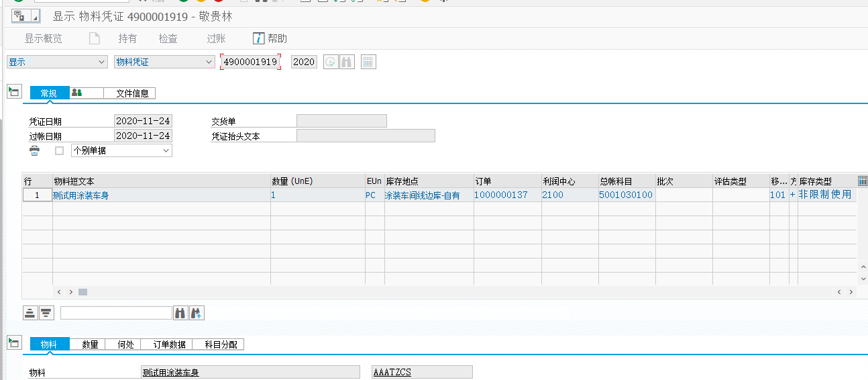Click the unit cell PC

[374, 195]
